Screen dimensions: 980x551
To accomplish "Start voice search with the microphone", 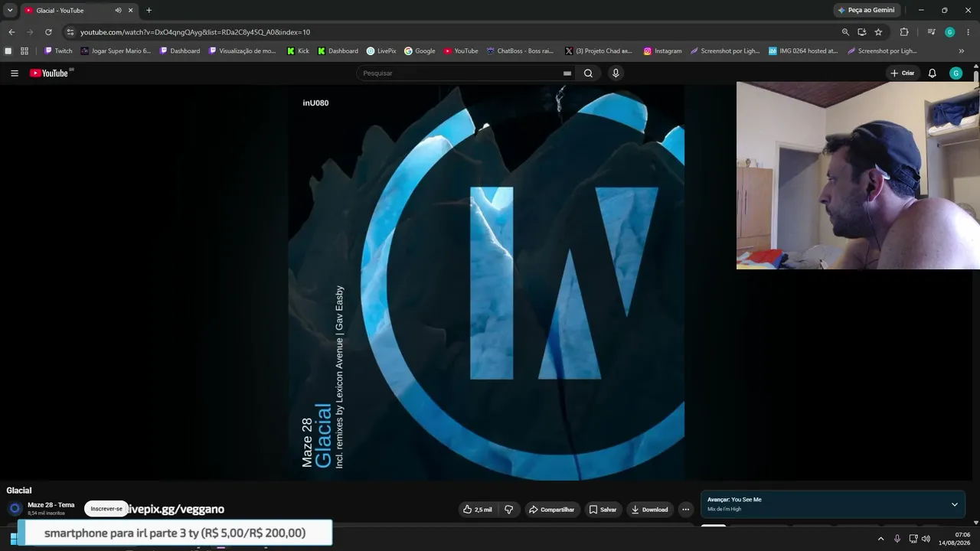I will (616, 73).
